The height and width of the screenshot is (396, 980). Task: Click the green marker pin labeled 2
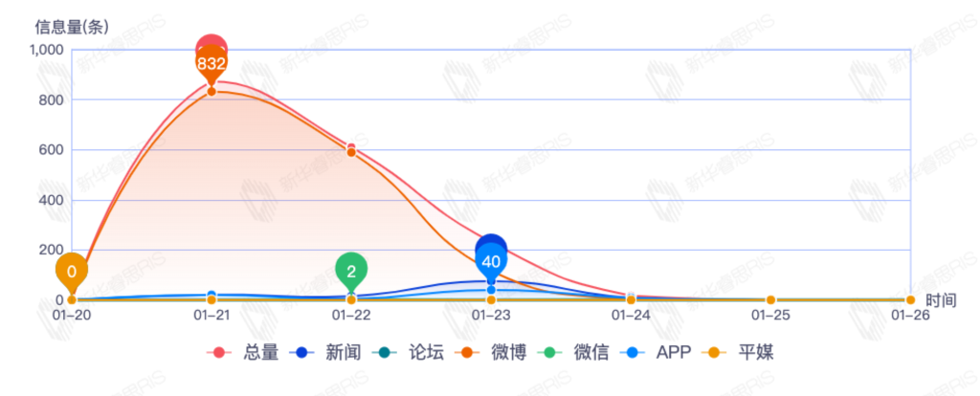[351, 271]
